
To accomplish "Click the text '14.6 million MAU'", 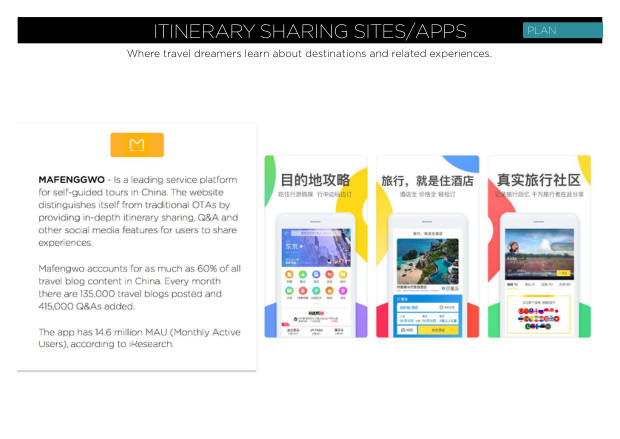I will tap(130, 332).
